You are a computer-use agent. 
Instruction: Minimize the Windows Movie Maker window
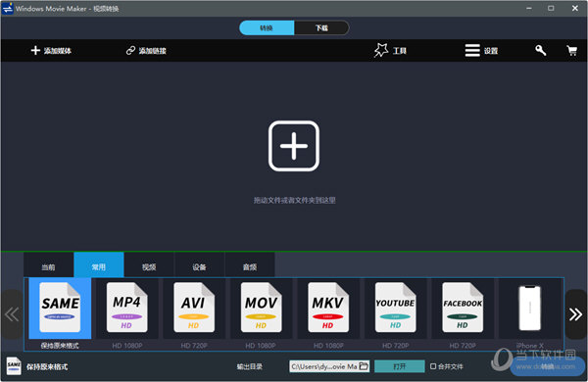pyautogui.click(x=529, y=8)
